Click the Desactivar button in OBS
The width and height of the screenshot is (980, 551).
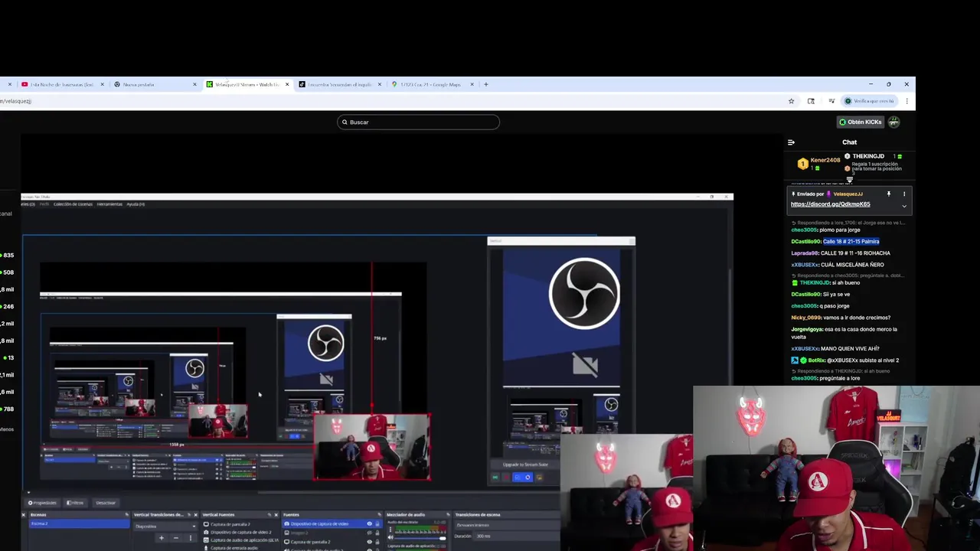click(x=106, y=503)
